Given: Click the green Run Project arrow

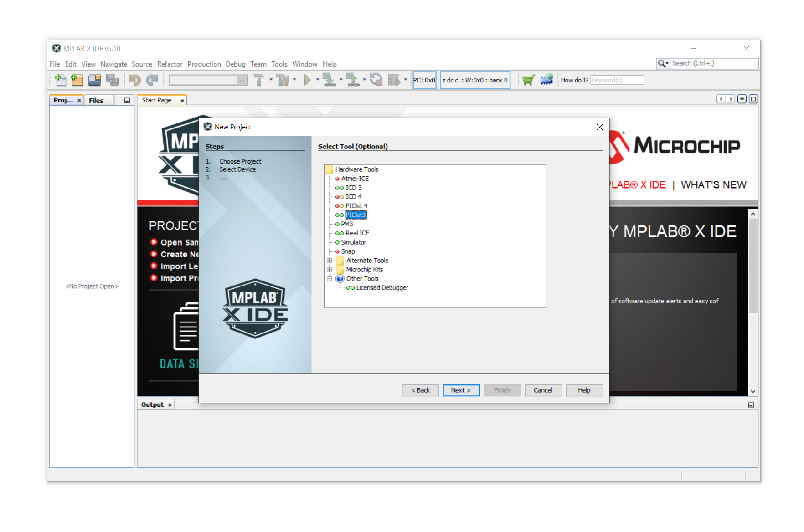Looking at the screenshot, I should click(307, 80).
